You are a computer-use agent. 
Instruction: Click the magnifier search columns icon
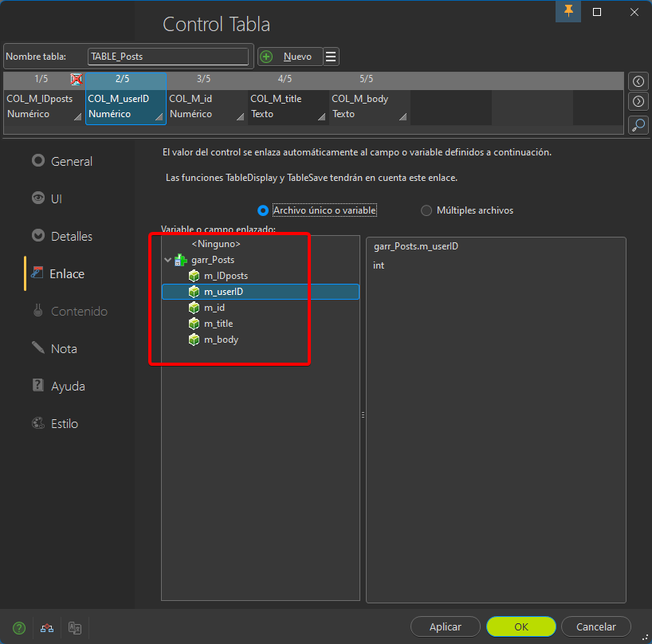coord(638,124)
